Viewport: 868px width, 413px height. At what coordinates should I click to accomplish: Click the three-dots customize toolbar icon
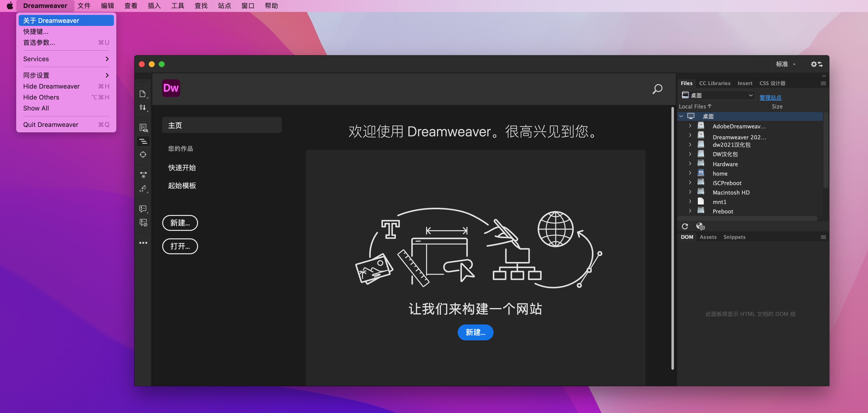[143, 243]
